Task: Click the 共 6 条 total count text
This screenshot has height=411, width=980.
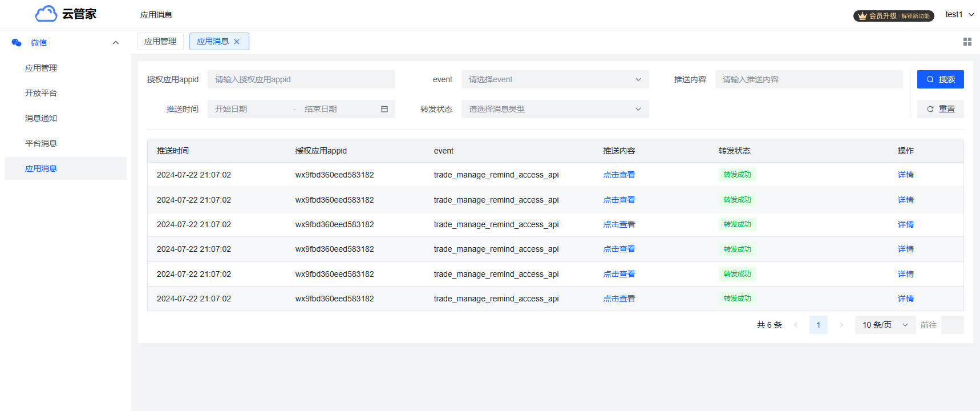Action: (769, 325)
